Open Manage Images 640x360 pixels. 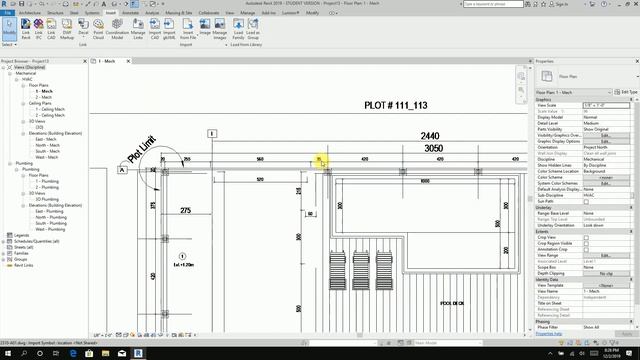point(220,29)
